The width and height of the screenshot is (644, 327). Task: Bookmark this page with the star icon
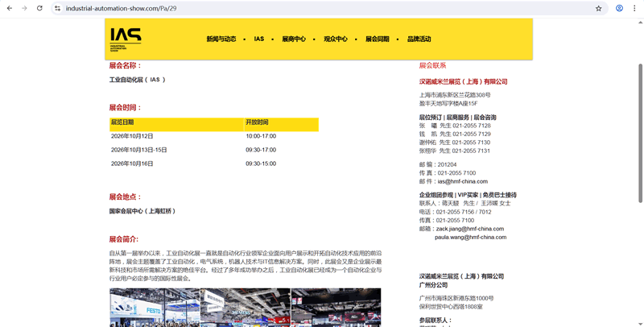[x=598, y=8]
